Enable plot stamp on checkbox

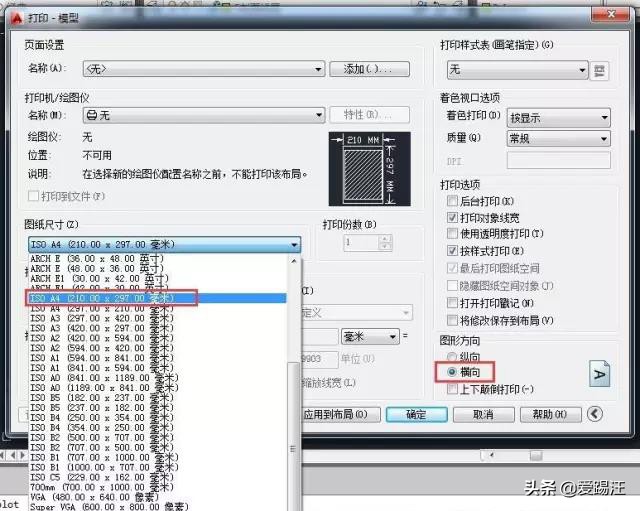452,303
